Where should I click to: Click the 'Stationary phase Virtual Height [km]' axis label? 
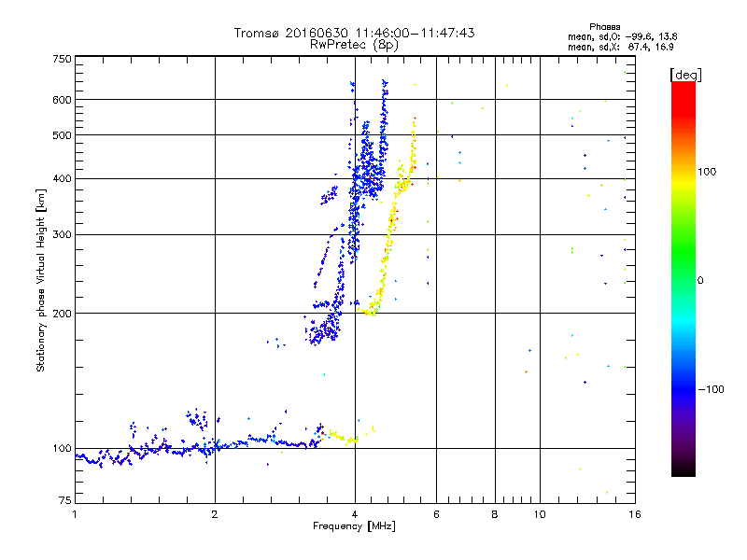(x=40, y=280)
